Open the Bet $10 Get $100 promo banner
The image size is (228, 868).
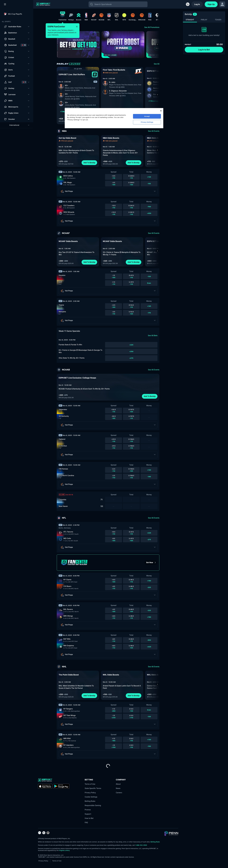(78, 45)
